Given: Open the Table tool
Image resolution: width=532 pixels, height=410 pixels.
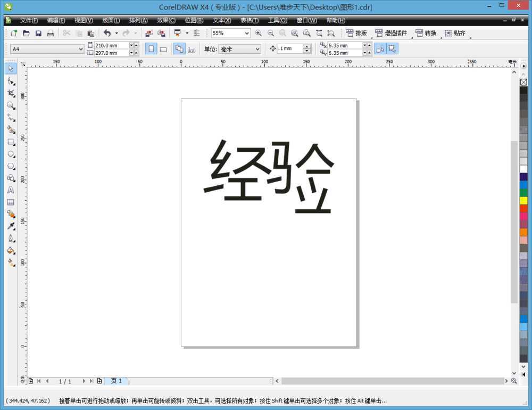Looking at the screenshot, I should tap(11, 202).
